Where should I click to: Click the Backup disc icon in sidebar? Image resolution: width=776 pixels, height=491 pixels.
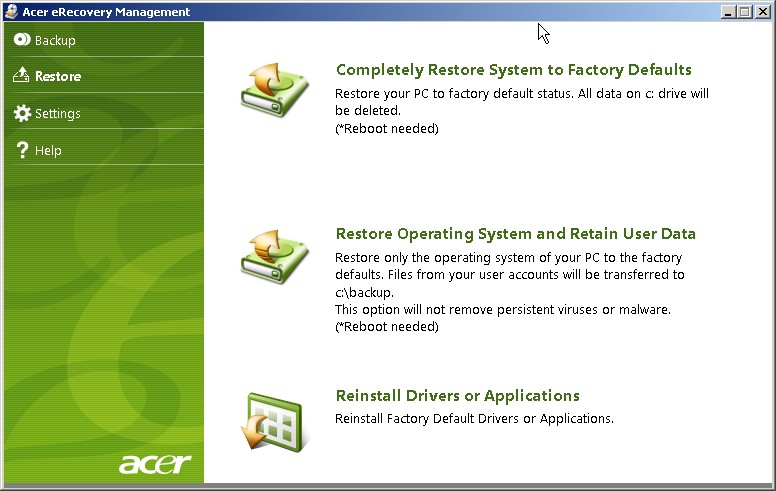[x=22, y=40]
